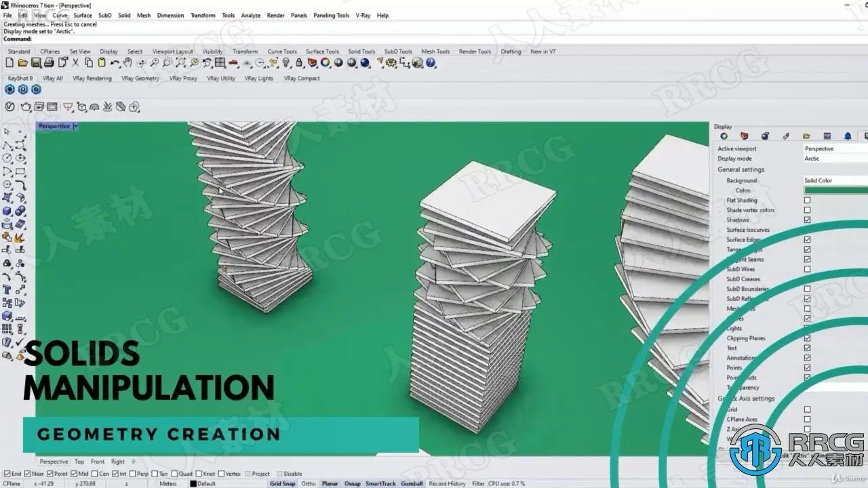868x488 pixels.
Task: Enable the SubD Wires checkbox
Action: point(807,269)
